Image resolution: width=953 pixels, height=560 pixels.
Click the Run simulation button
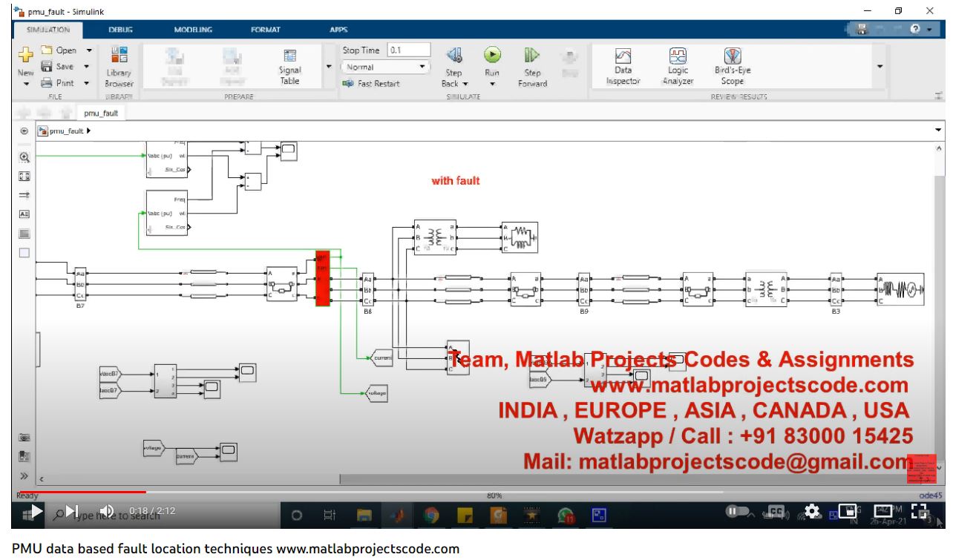click(x=492, y=56)
